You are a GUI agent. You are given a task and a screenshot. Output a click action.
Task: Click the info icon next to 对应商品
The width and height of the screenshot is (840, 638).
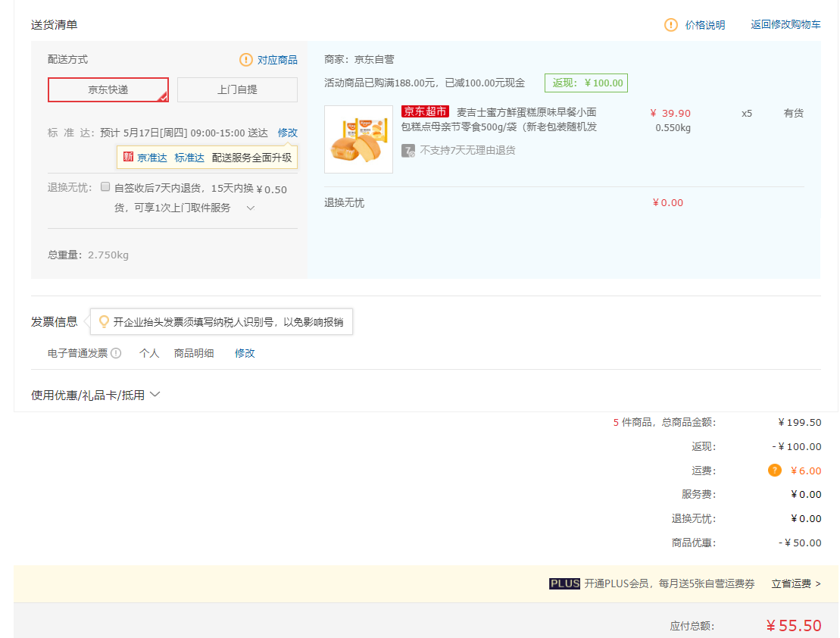click(246, 60)
